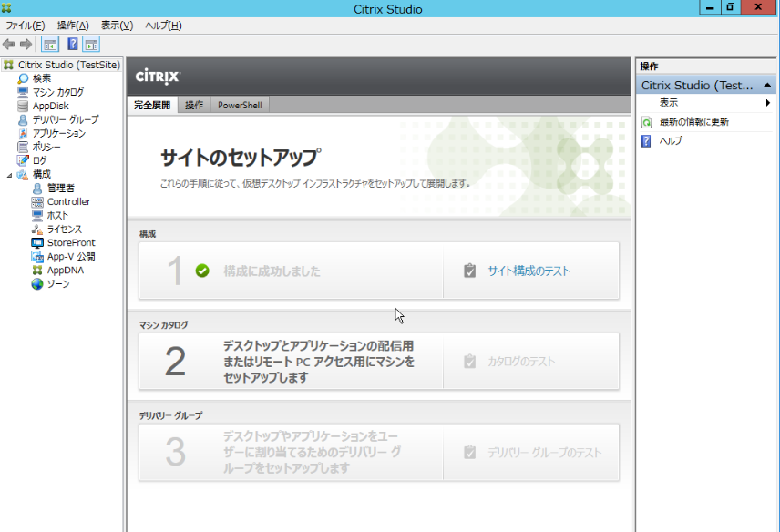Click the blue Help toolbar icon
Viewport: 780px width, 532px height.
coord(73,45)
